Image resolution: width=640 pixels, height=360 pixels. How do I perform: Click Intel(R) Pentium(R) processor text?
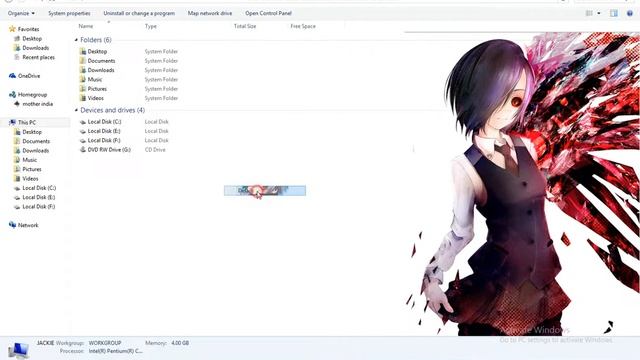point(116,351)
